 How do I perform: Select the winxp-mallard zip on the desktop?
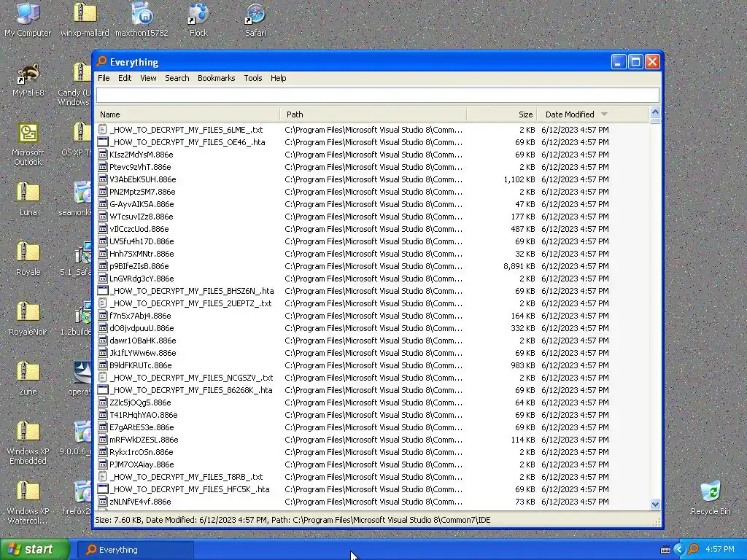coord(85,19)
